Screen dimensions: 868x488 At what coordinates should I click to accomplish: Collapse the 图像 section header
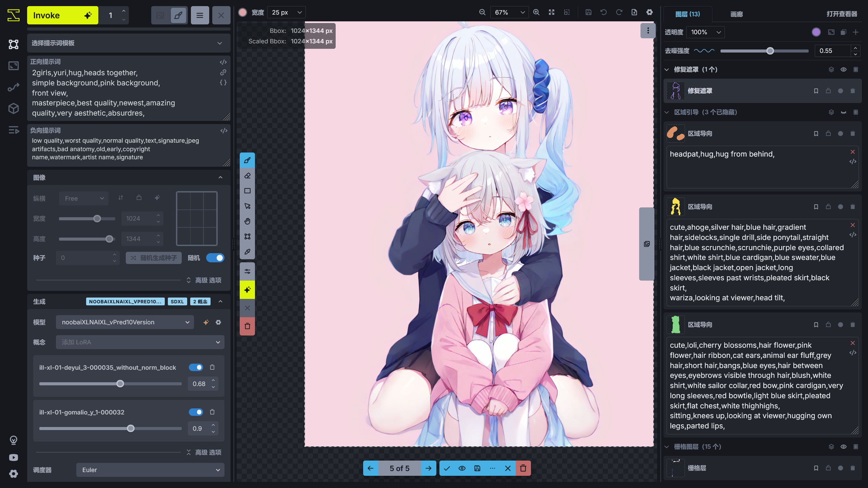[220, 177]
